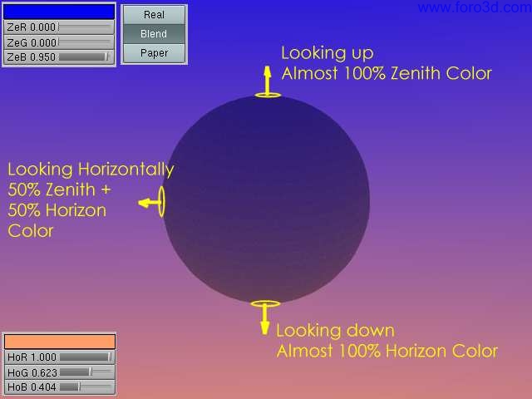Screen dimensions: 532x399
Task: Adjust the ZeG 0.000 slider
Action: (x=59, y=42)
